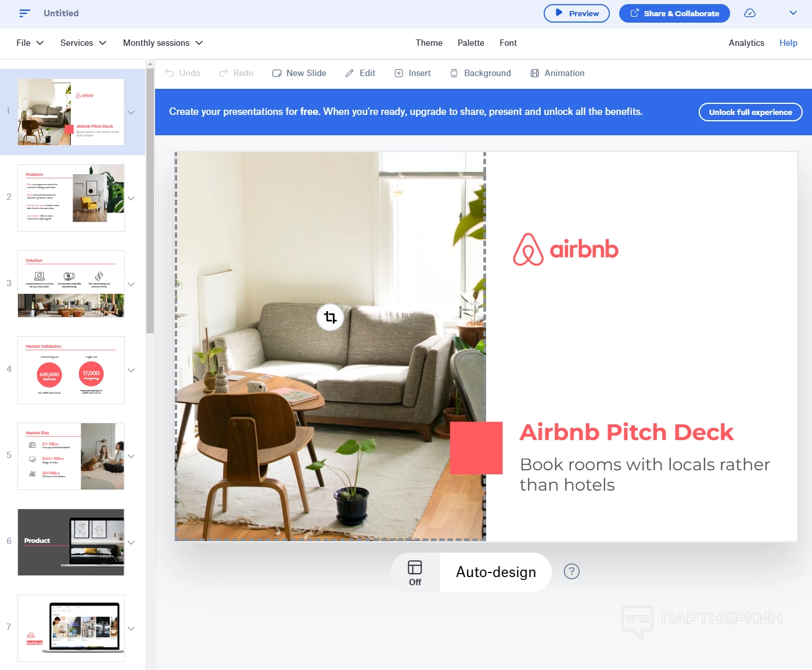Viewport: 812px width, 670px height.
Task: Expand options for slide 4
Action: coord(131,370)
